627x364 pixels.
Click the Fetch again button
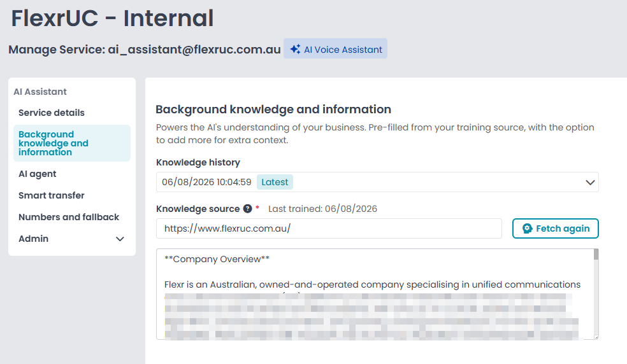(556, 228)
